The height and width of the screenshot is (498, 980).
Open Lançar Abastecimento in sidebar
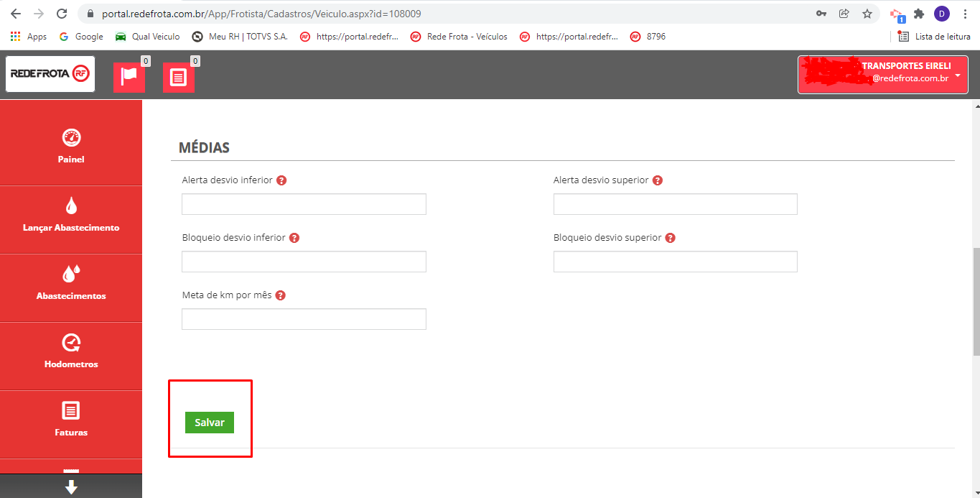[71, 215]
